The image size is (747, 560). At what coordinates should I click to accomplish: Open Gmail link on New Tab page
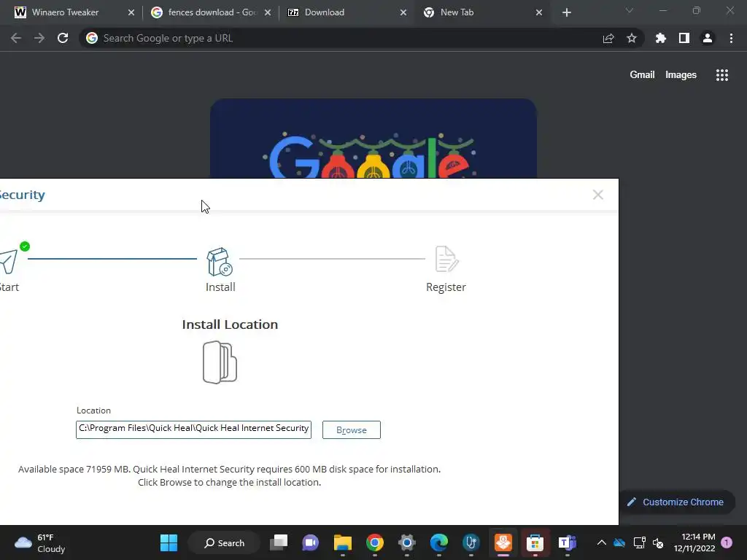642,75
